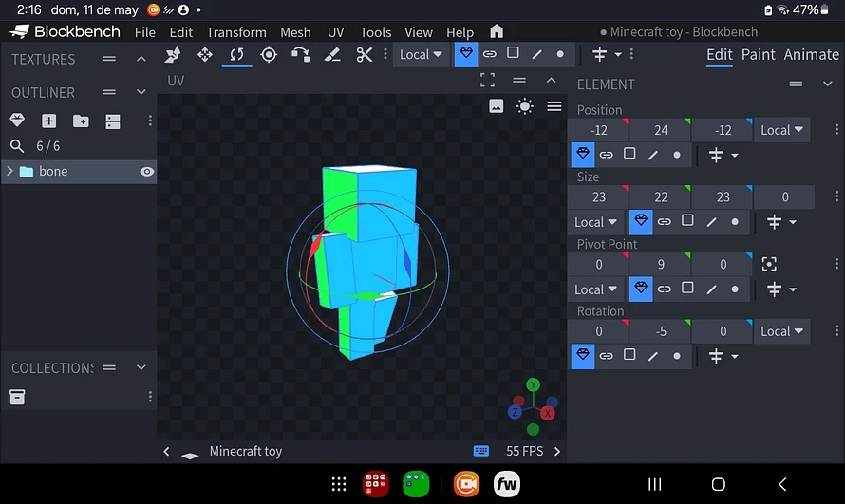
Task: Open the Outliner search magnifier
Action: tap(17, 146)
